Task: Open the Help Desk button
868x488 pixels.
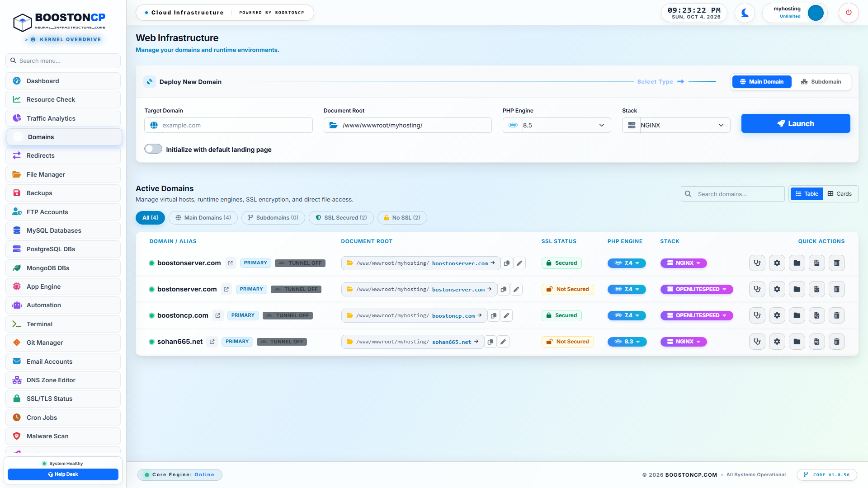Action: [63, 474]
